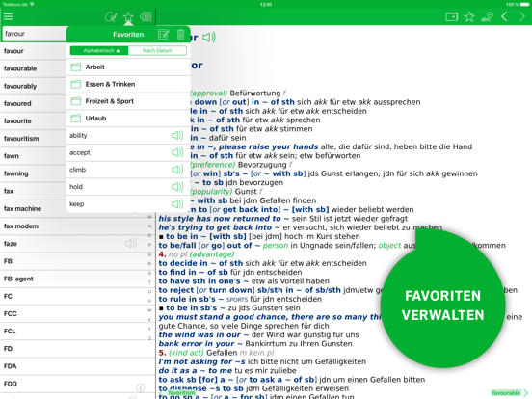Open the handwriting input icon

pos(111,16)
